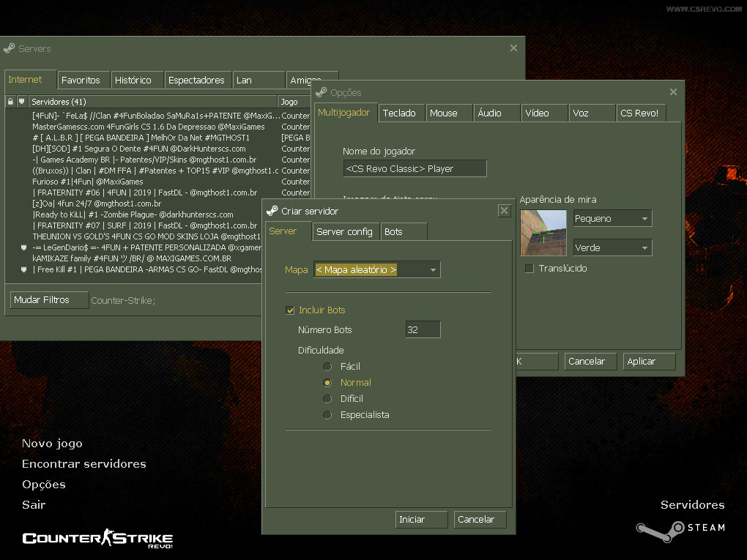747x560 pixels.
Task: Click Sair in the main menu
Action: [34, 505]
